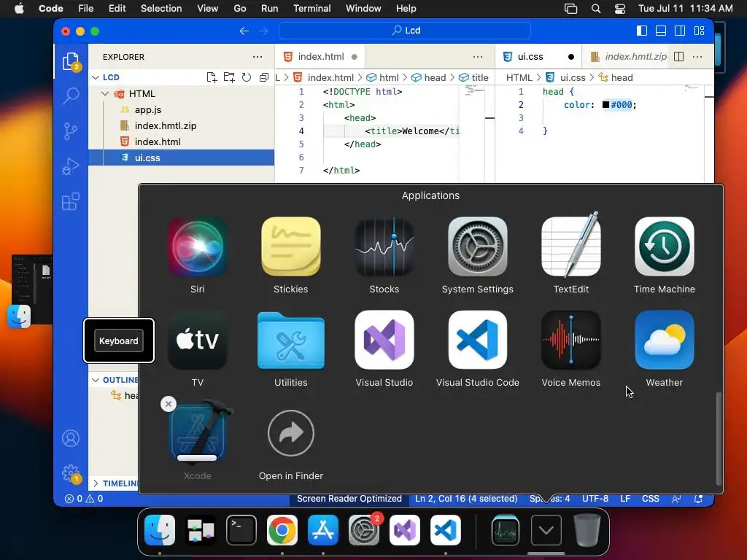
Task: Toggle the Secondary Side Bar layout button
Action: click(x=680, y=31)
